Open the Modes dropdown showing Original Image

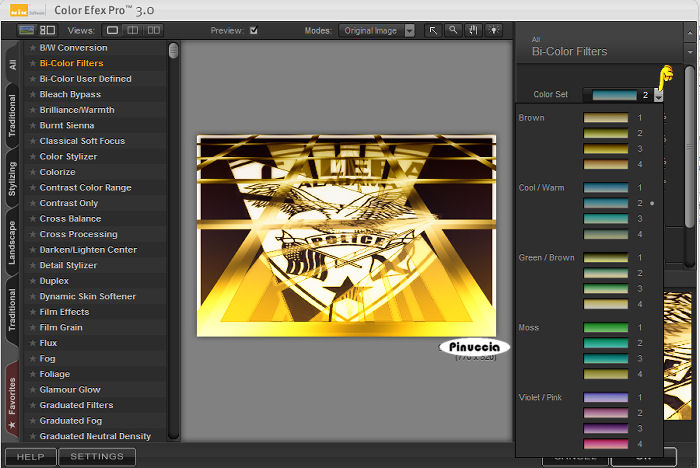tap(376, 30)
